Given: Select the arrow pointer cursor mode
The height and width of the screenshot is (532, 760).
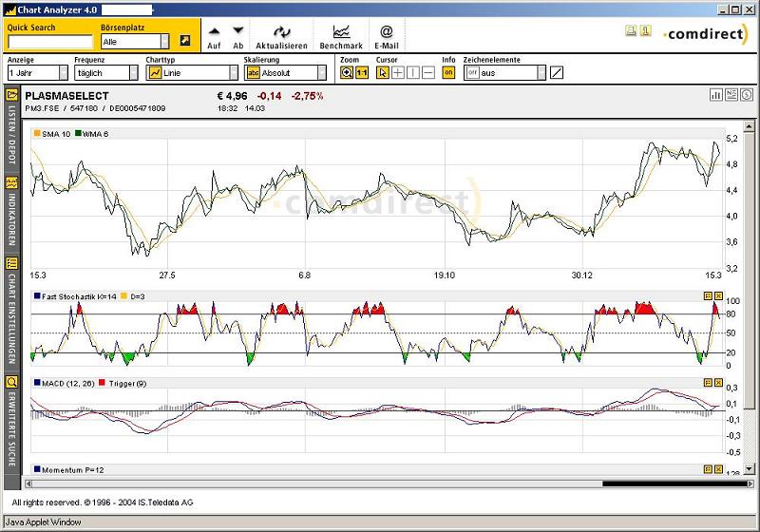Looking at the screenshot, I should point(383,72).
